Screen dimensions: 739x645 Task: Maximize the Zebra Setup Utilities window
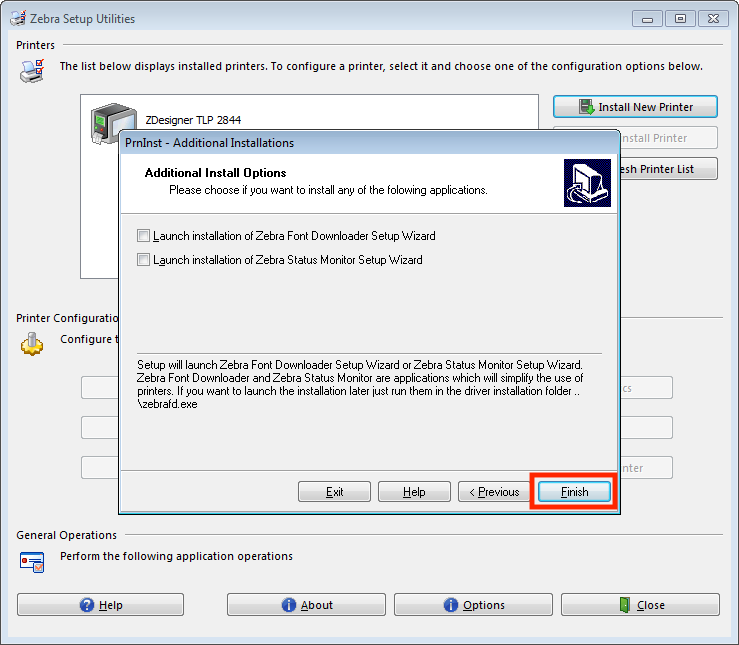[x=680, y=18]
